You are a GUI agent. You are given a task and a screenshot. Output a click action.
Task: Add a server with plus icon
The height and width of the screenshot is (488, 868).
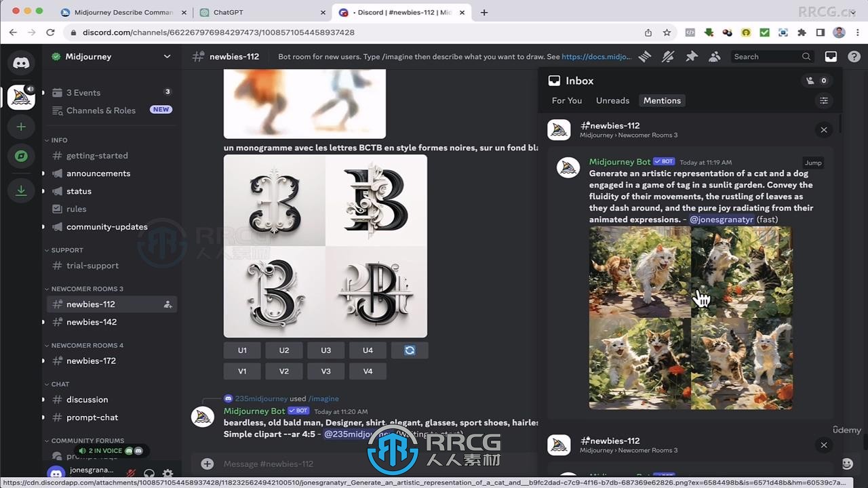[x=21, y=127]
